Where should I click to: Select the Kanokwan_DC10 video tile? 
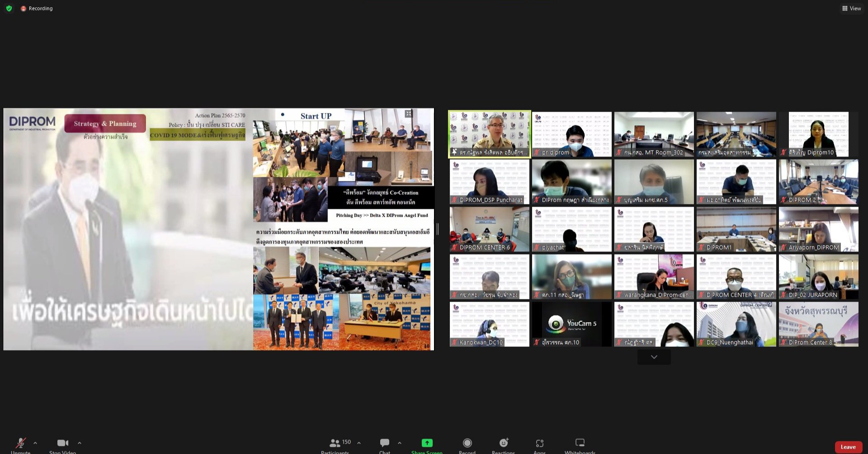(x=489, y=324)
